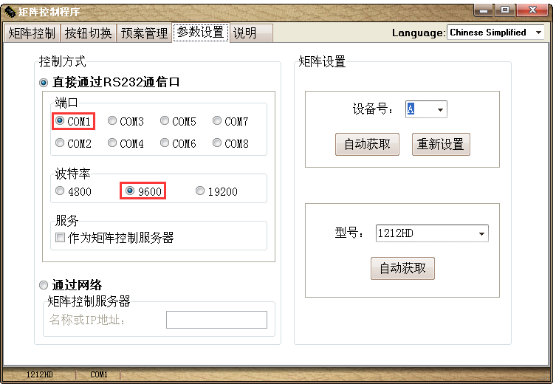Click 自动获取 button under 设备号

pyautogui.click(x=367, y=144)
